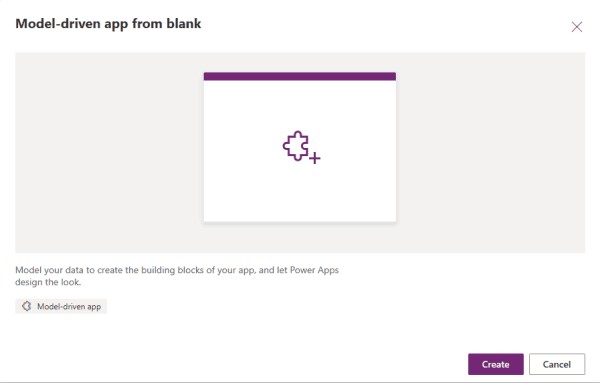Screen dimensions: 600x383
Task: Click the 'design the look.' text line
Action: (48, 282)
